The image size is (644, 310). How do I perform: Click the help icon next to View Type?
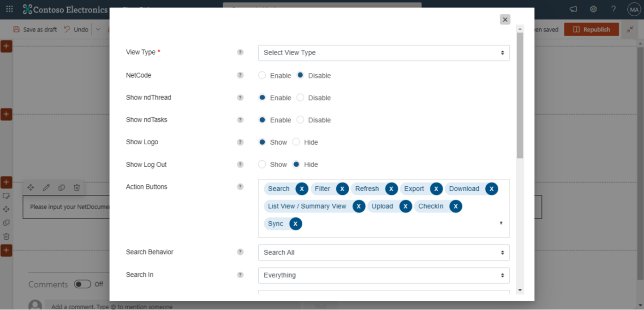point(240,52)
